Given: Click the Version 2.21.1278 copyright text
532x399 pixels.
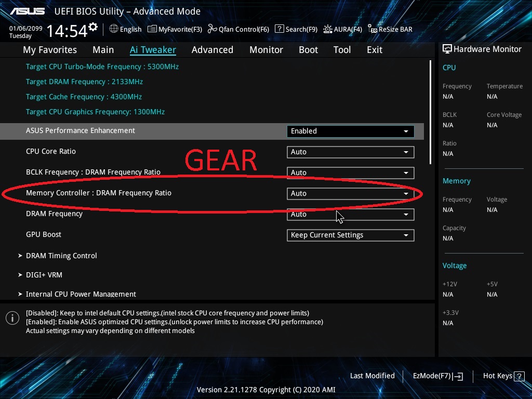Looking at the screenshot, I should click(x=266, y=390).
